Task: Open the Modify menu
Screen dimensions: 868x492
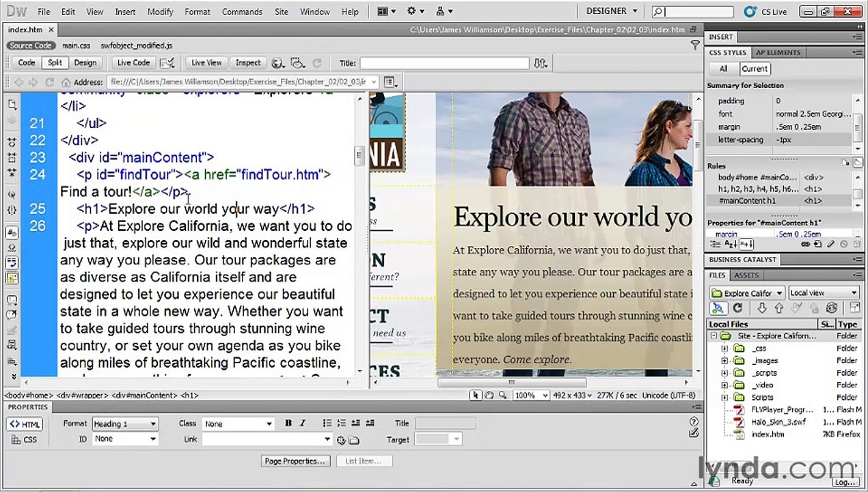Action: [x=161, y=12]
